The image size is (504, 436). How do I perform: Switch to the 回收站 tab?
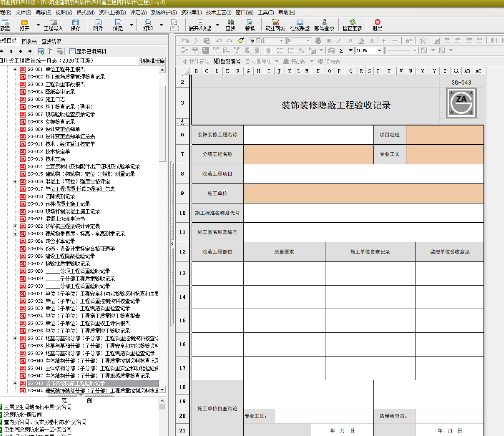pos(29,41)
